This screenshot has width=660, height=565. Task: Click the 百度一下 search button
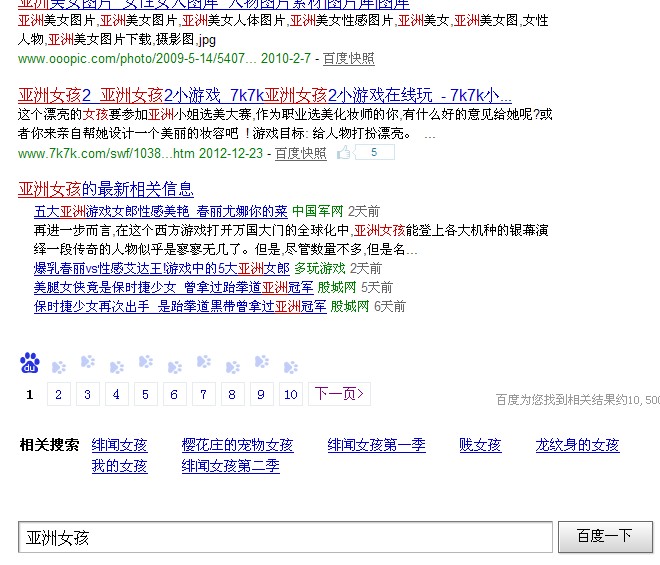pos(605,536)
